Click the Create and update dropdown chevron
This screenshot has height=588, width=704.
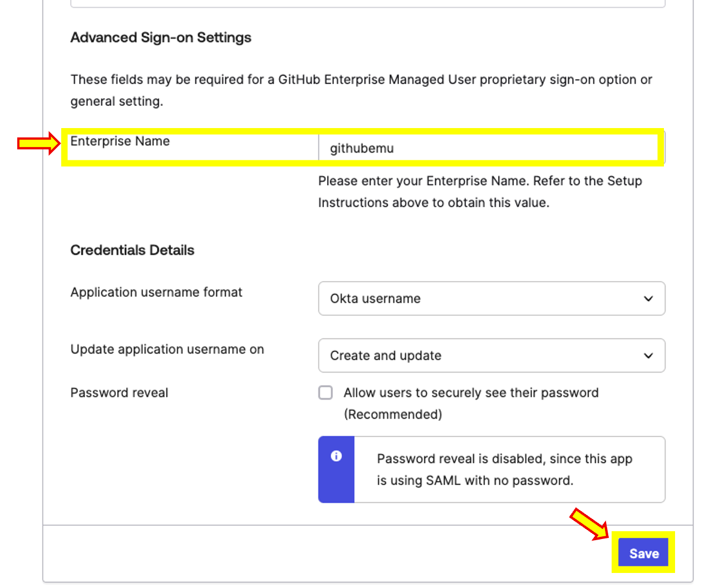[x=648, y=355]
